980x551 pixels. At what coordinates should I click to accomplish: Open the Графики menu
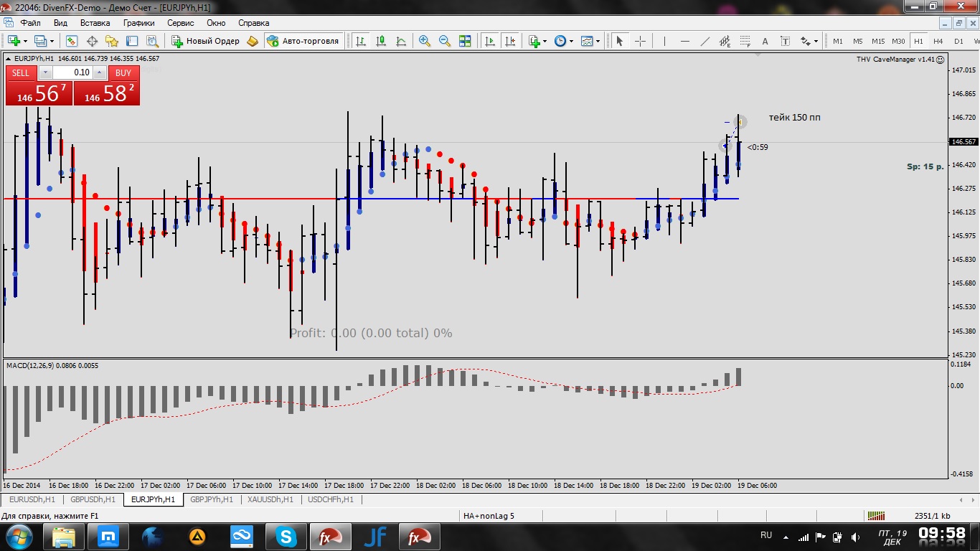tap(138, 22)
